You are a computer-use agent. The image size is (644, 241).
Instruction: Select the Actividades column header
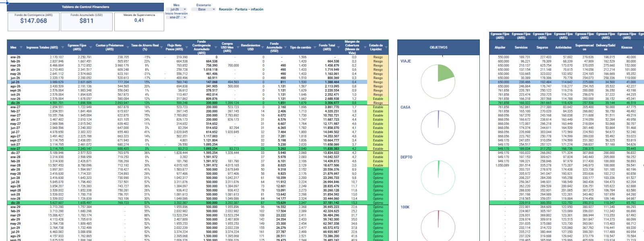coord(563,48)
